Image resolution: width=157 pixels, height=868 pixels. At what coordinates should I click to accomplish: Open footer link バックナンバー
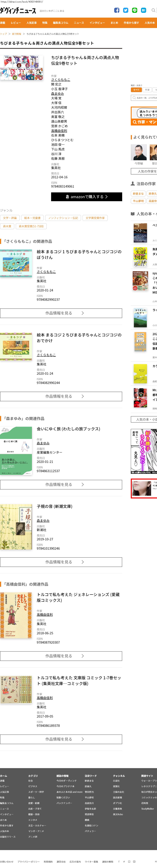(64, 803)
